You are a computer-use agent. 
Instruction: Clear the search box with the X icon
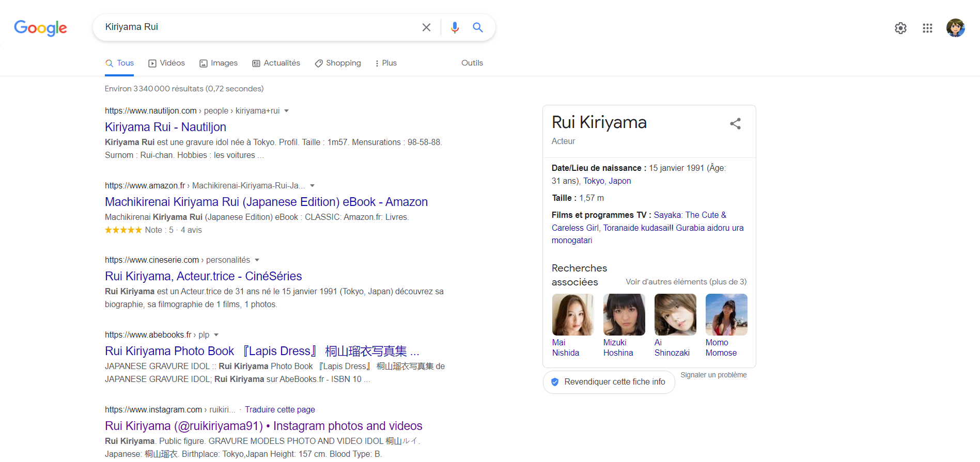tap(426, 27)
